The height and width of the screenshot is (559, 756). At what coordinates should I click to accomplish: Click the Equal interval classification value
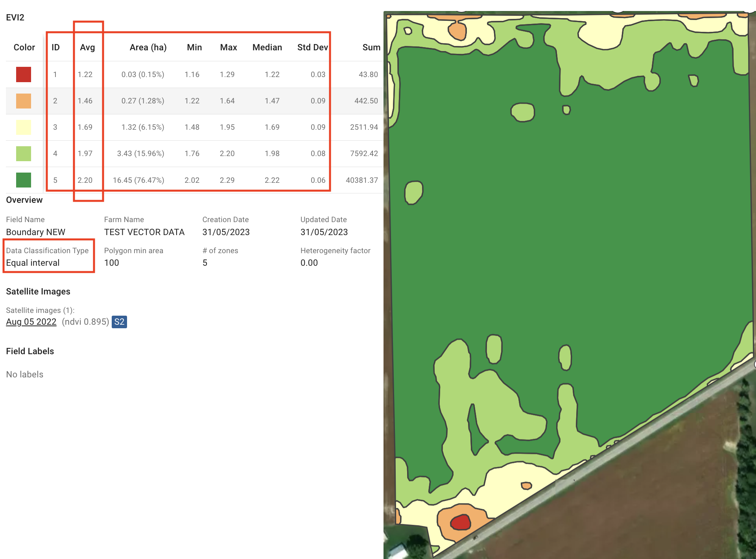pyautogui.click(x=33, y=263)
